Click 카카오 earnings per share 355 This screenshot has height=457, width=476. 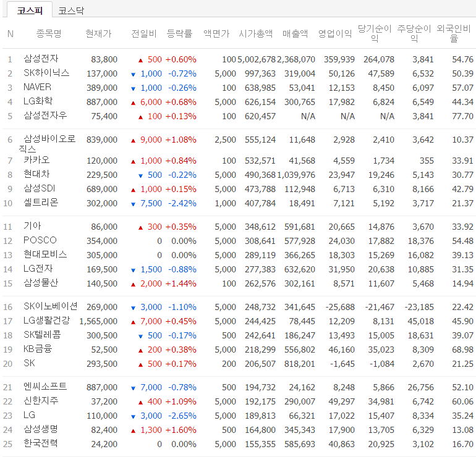click(427, 161)
